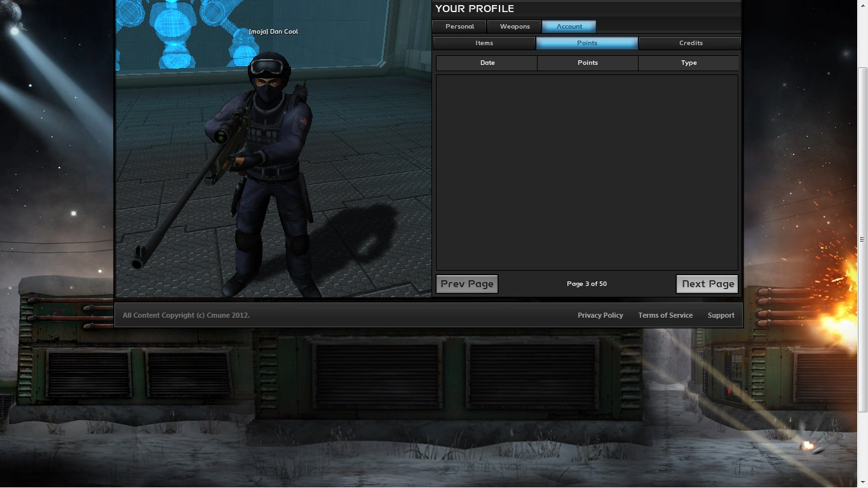Visit the Support link

pyautogui.click(x=721, y=315)
